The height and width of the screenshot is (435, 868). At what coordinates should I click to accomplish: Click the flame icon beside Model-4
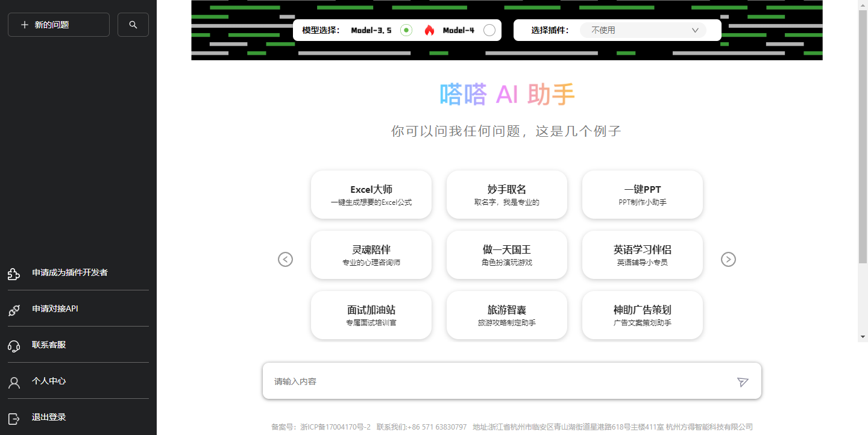[429, 30]
